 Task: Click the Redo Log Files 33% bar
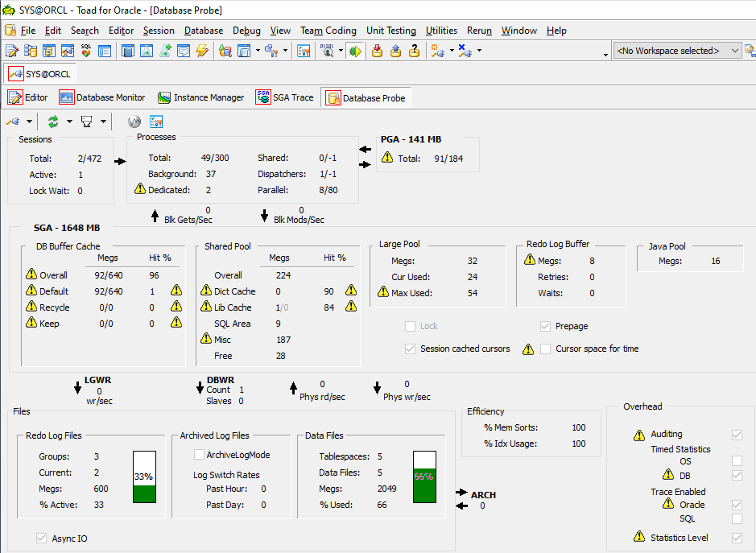click(145, 477)
